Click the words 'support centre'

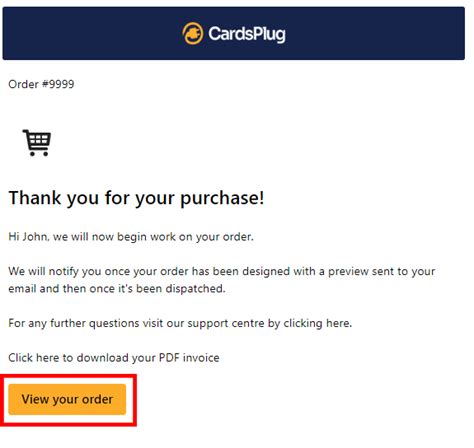click(208, 323)
